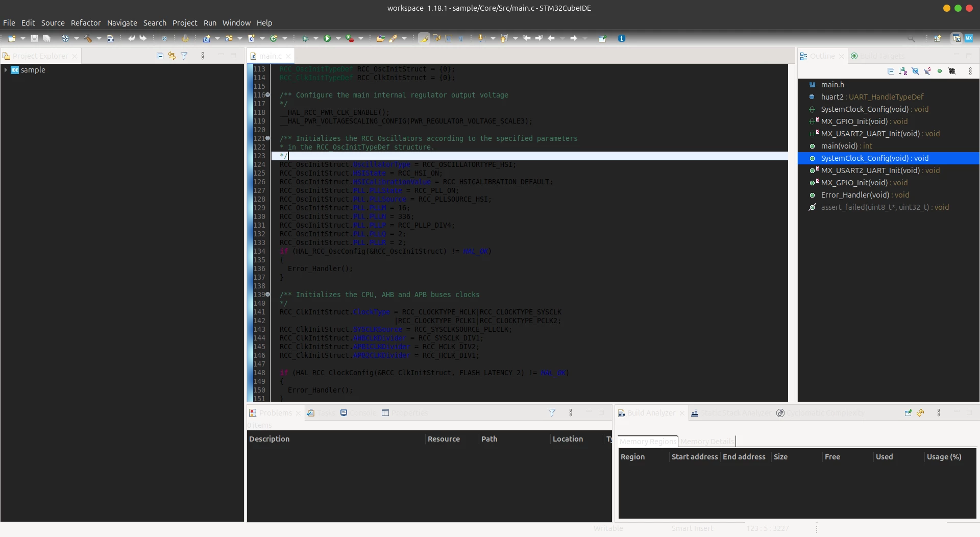
Task: Click the green bug Debug icon
Action: coord(305,38)
